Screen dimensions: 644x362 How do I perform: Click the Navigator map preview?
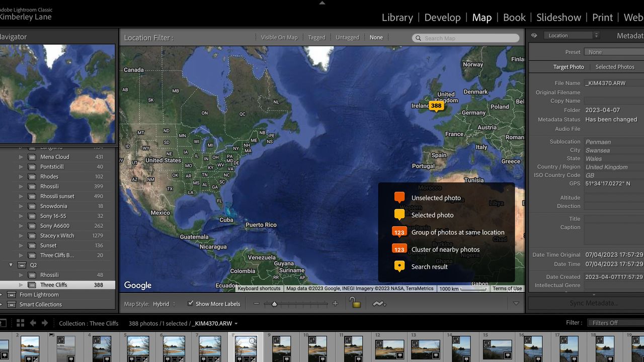57,94
